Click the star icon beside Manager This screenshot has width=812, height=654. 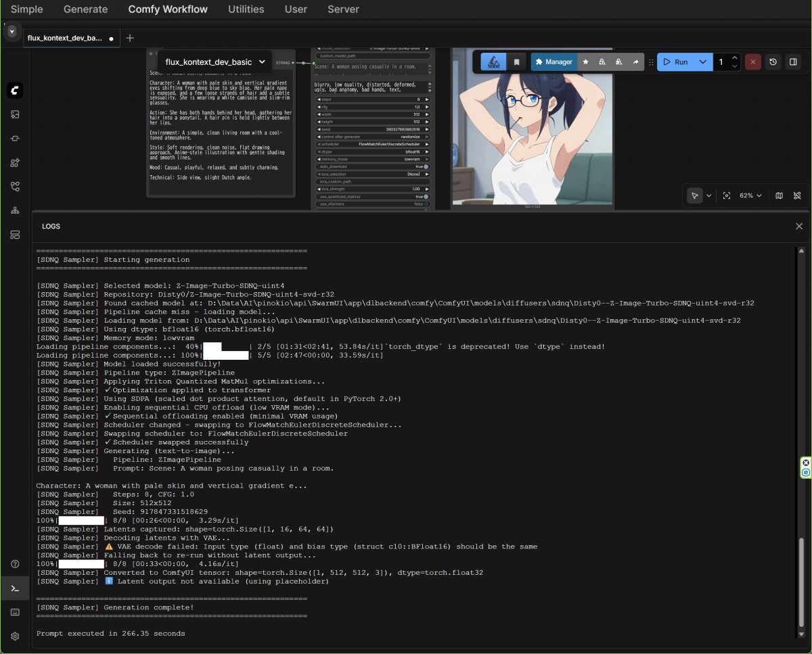(x=585, y=62)
